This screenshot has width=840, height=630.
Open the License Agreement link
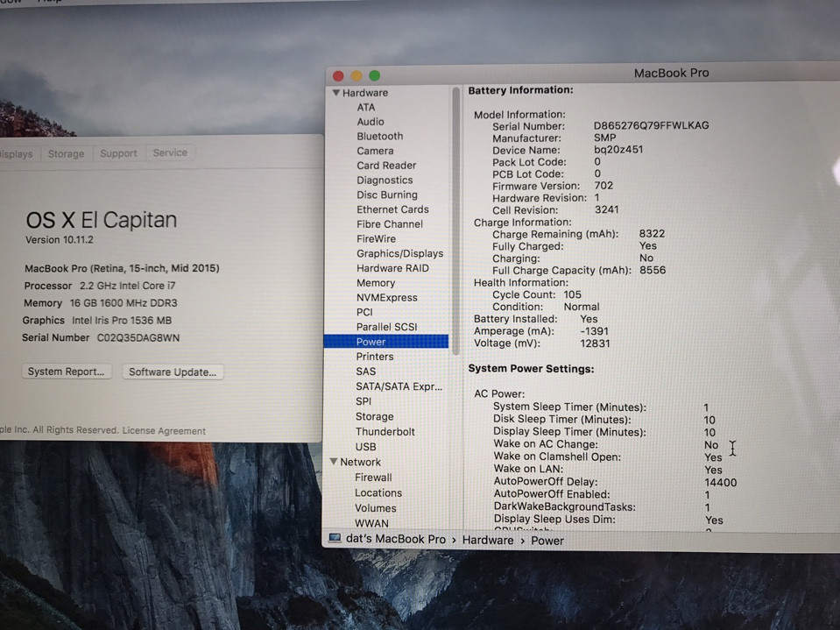pos(164,431)
